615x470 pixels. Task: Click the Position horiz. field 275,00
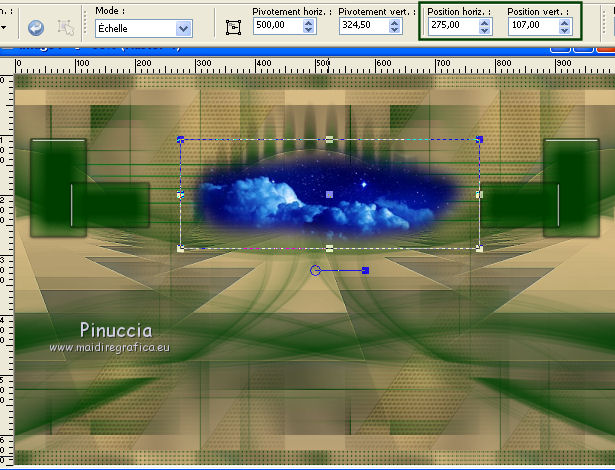tap(453, 26)
